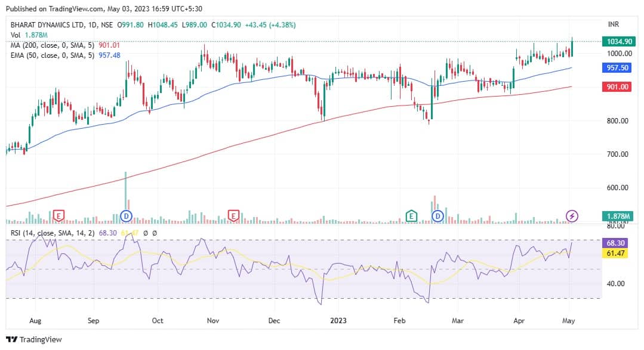Click the green earnings E marker in February
644x350 pixels.
click(x=411, y=215)
